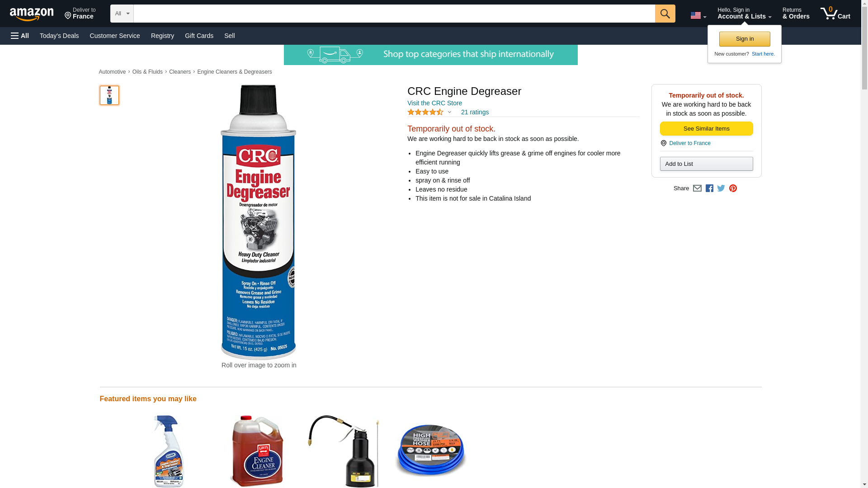
Task: Open the shopping cart icon
Action: 835,14
